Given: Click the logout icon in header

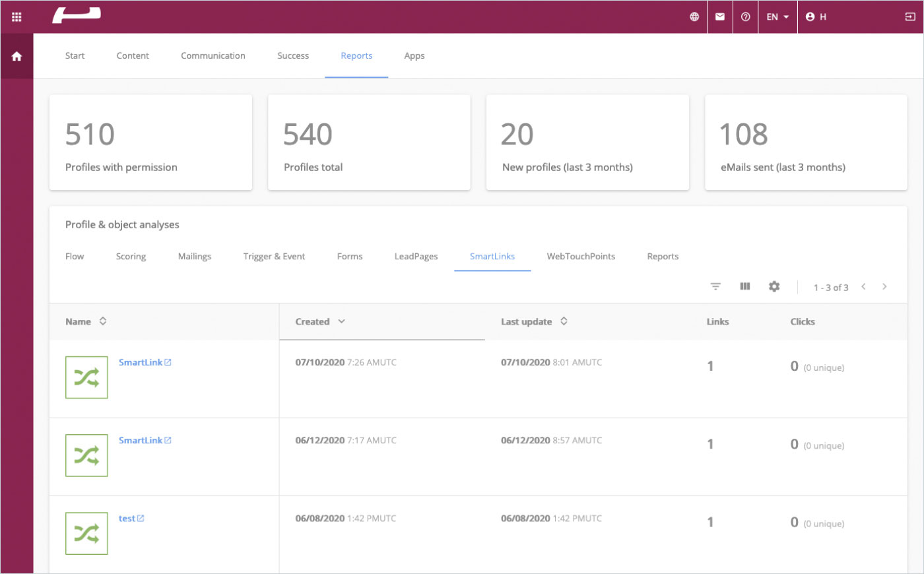Looking at the screenshot, I should [x=910, y=17].
